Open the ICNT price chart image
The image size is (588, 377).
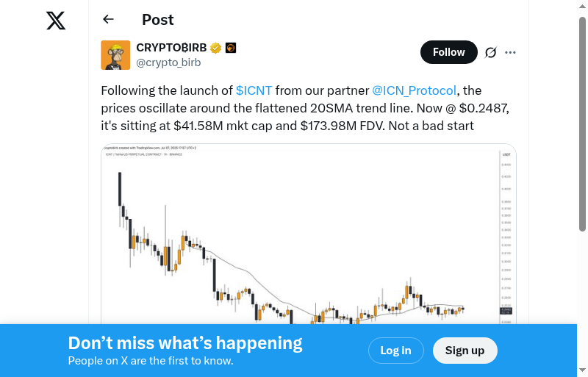click(309, 235)
